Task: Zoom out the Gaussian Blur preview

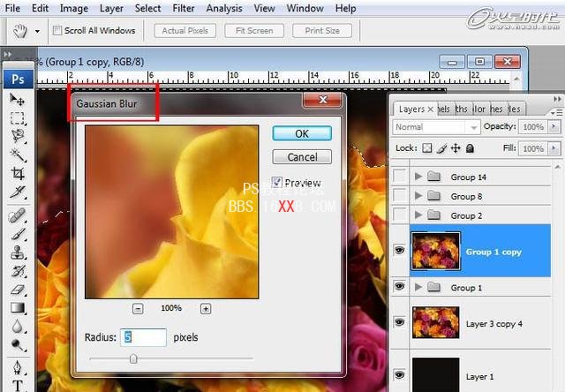Action: click(138, 309)
